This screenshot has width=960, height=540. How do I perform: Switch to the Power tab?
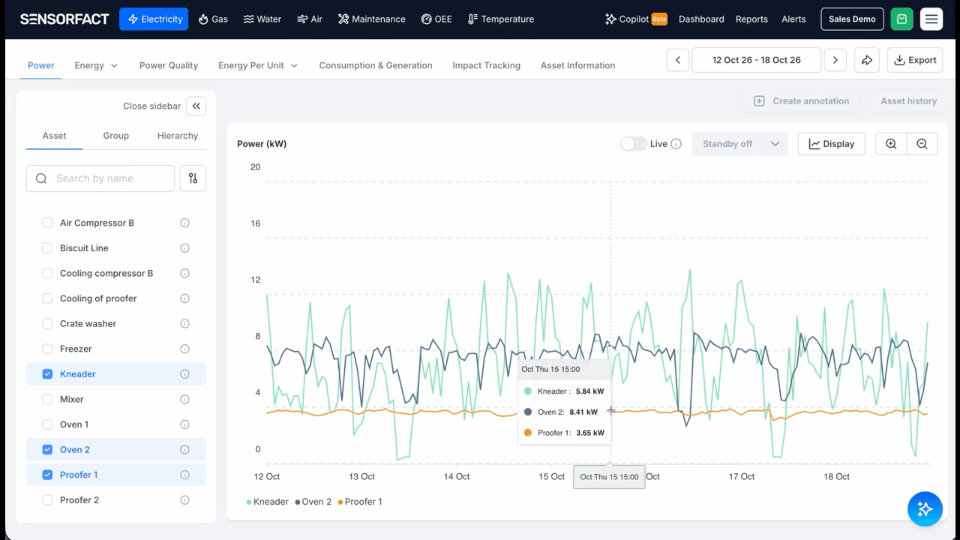tap(41, 66)
